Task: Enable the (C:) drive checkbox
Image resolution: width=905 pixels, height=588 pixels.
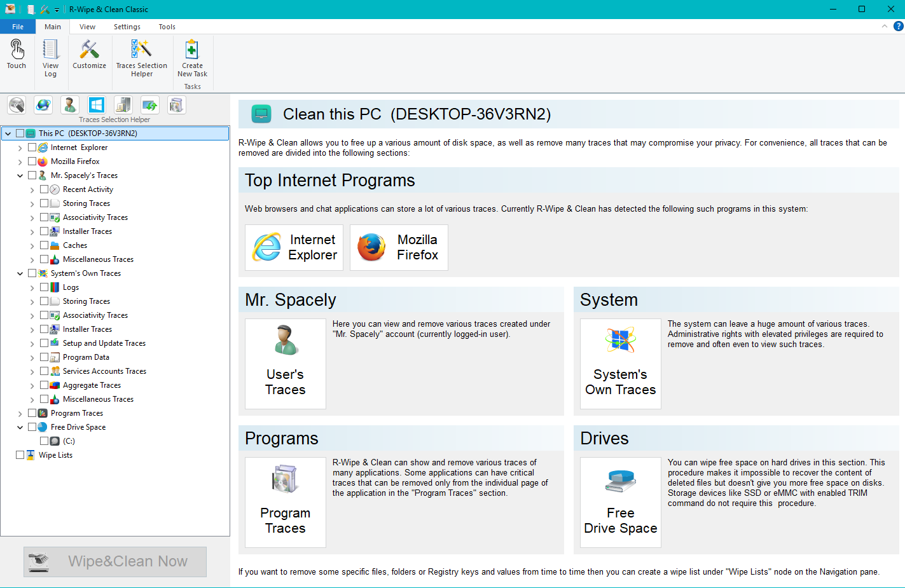Action: pyautogui.click(x=44, y=441)
